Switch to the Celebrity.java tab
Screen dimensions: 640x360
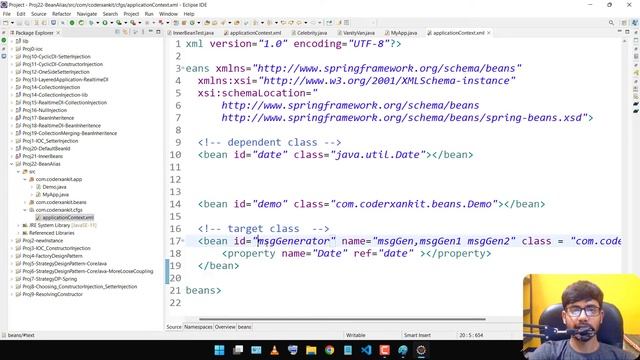pyautogui.click(x=309, y=33)
